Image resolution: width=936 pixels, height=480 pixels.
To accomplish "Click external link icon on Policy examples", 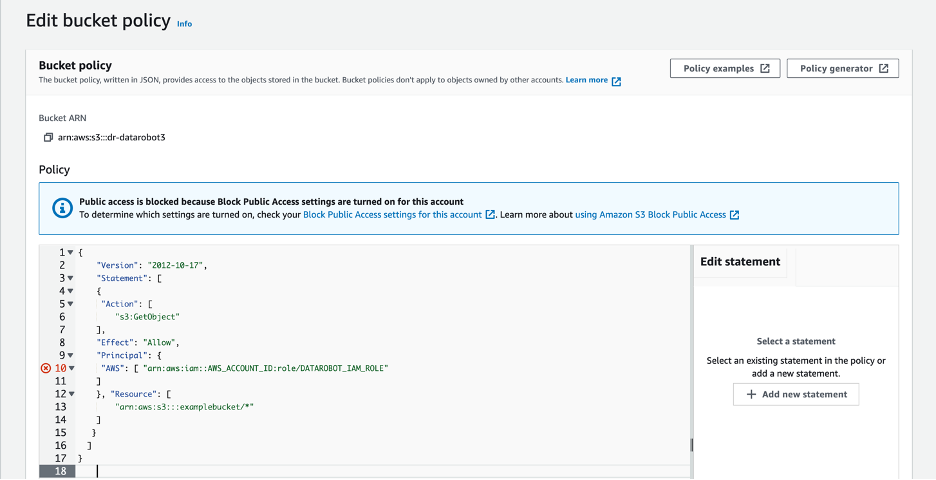I will [765, 69].
